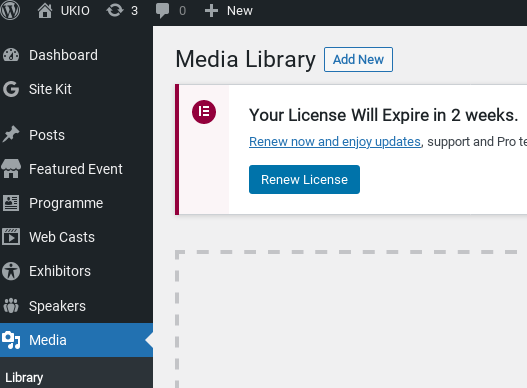
Task: Click the updates refresh icon
Action: [x=115, y=10]
